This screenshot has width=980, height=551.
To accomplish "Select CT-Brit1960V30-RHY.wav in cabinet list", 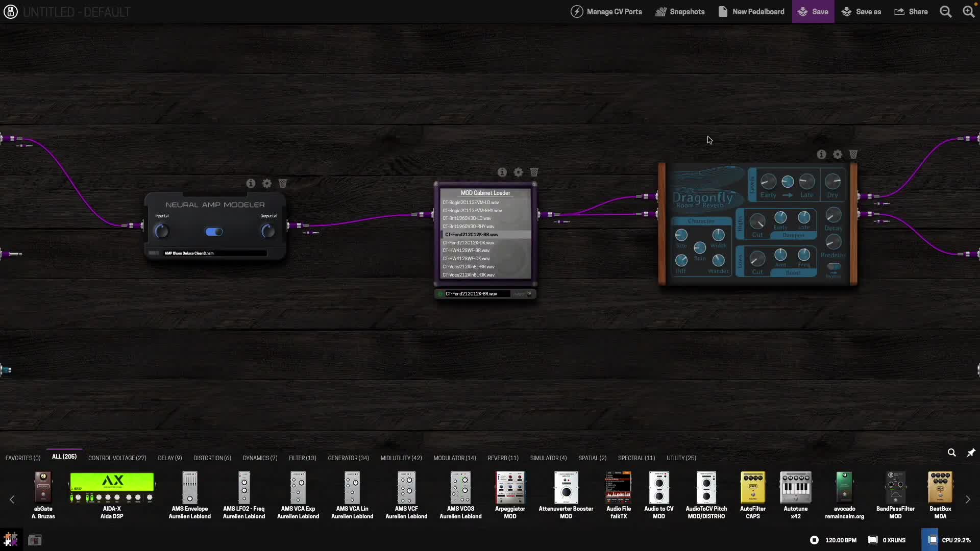I will 485,227.
